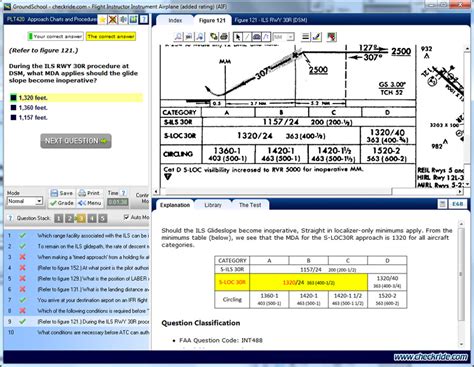Print the figure using the printer icon
Screen dimensions: 474x367
point(224,37)
